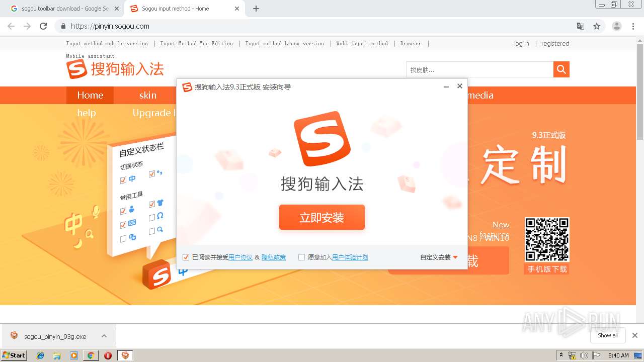
Task: Show hidden system tray icons arrow
Action: pos(560,355)
